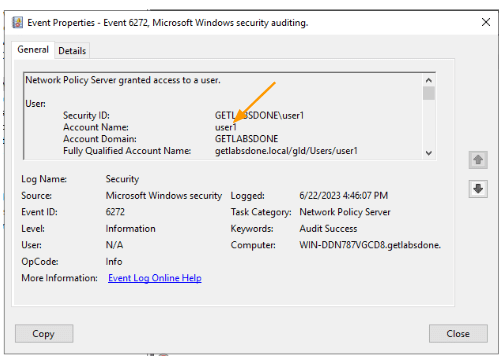Click Computer value WIN-DDN787VGCD8.getlabsdone.
The height and width of the screenshot is (363, 504).
click(370, 245)
